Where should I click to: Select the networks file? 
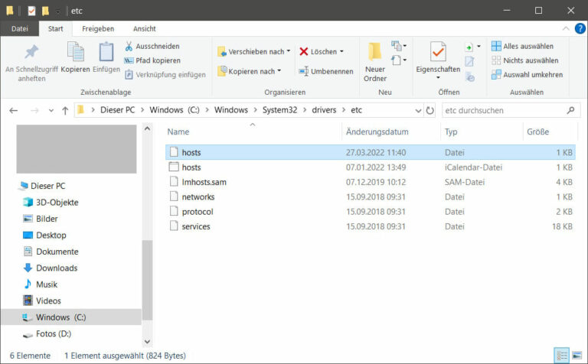370,197
